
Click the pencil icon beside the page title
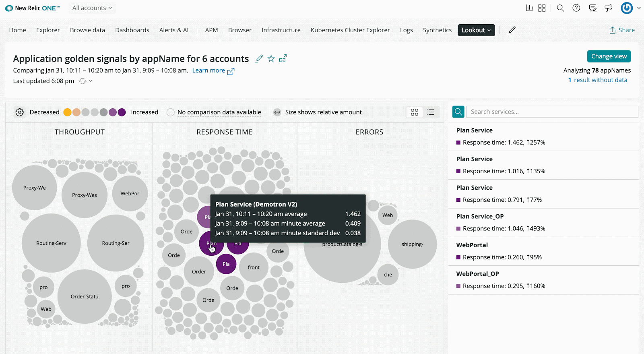(x=259, y=59)
